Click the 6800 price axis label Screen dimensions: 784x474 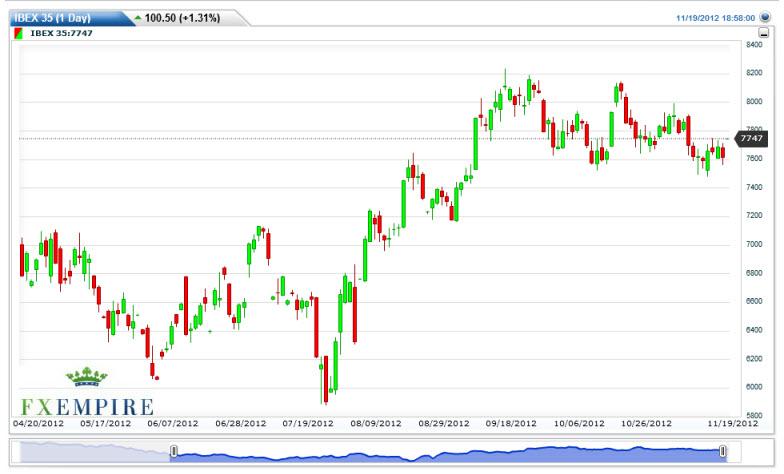click(754, 273)
